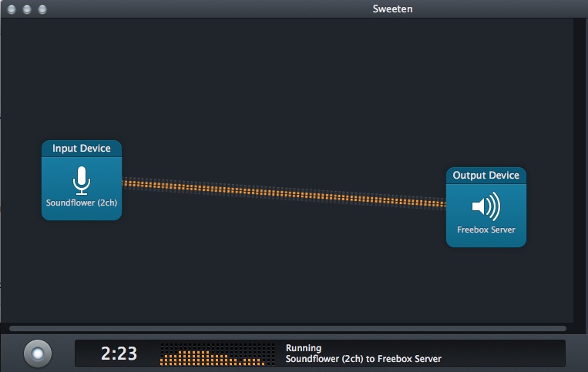Click the speaker icon in Output Device

coord(486,206)
